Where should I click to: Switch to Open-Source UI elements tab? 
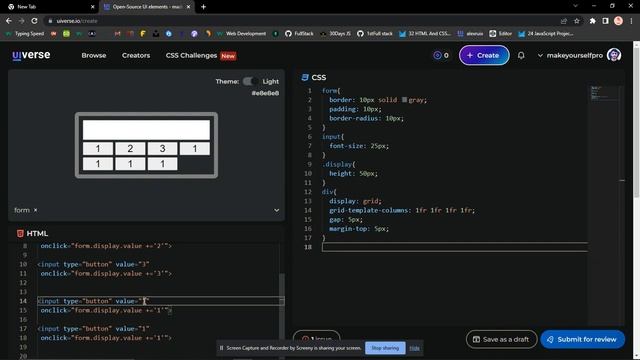click(x=146, y=7)
